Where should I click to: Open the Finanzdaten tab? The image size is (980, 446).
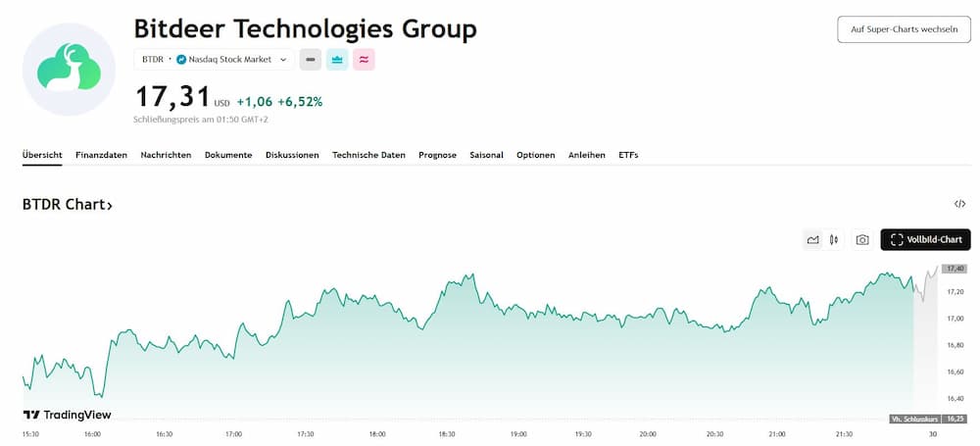tap(101, 155)
